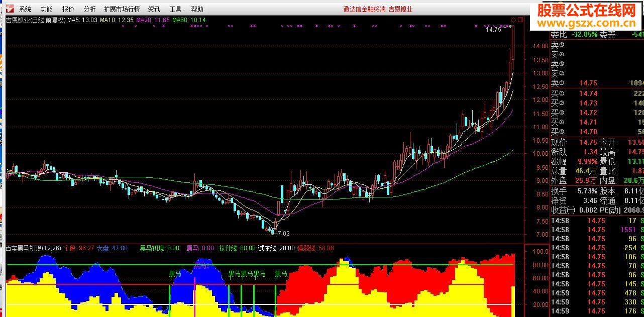Click the MA10: 12.35 label
This screenshot has width=644, height=317.
tap(117, 20)
